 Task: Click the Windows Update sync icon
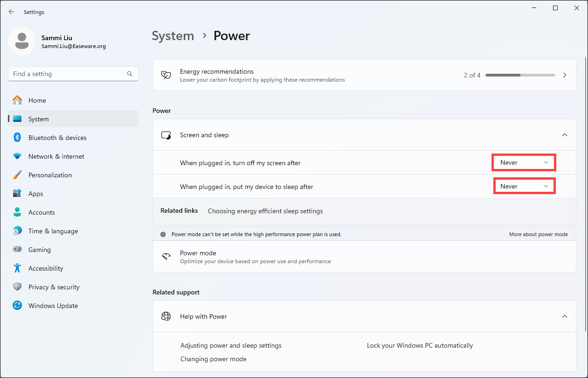coord(17,306)
